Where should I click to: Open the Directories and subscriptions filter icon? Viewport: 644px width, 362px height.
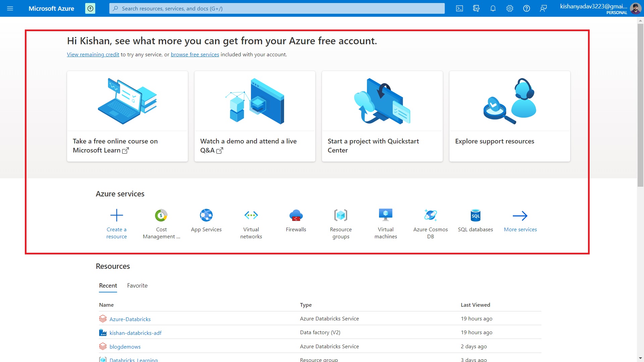point(476,8)
